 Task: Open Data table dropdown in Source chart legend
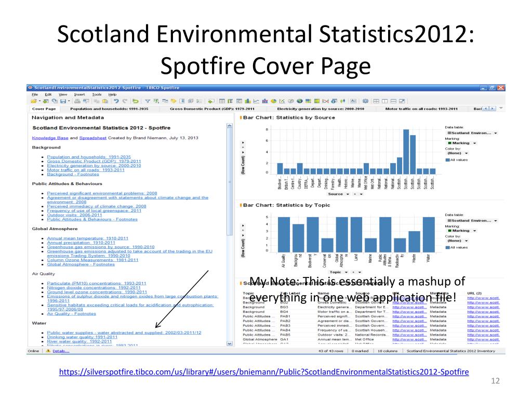click(x=496, y=133)
